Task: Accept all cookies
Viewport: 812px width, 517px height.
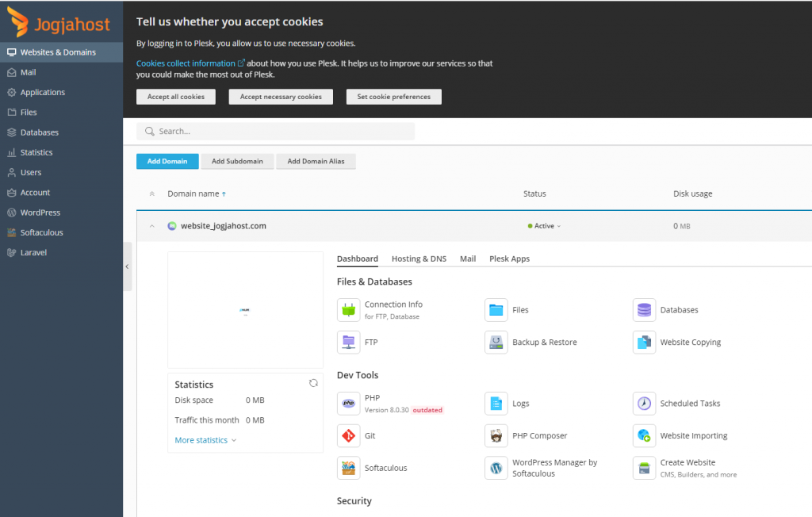Action: pyautogui.click(x=176, y=97)
